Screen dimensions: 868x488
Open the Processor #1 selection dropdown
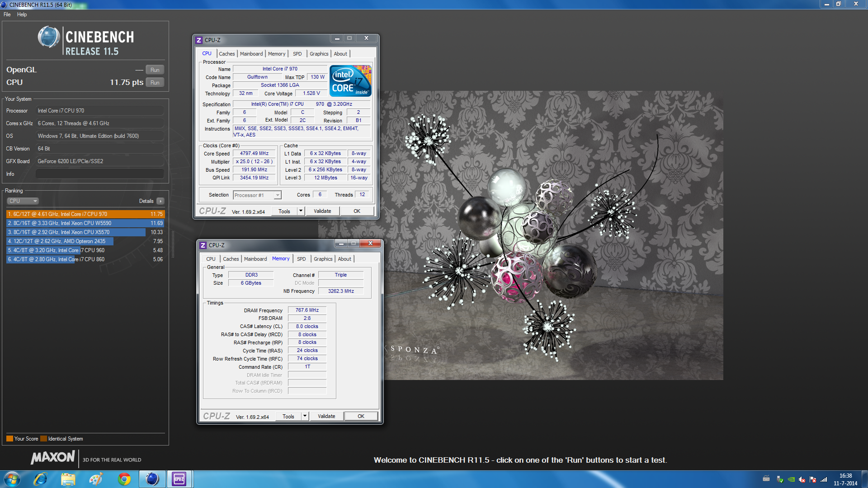(x=257, y=195)
